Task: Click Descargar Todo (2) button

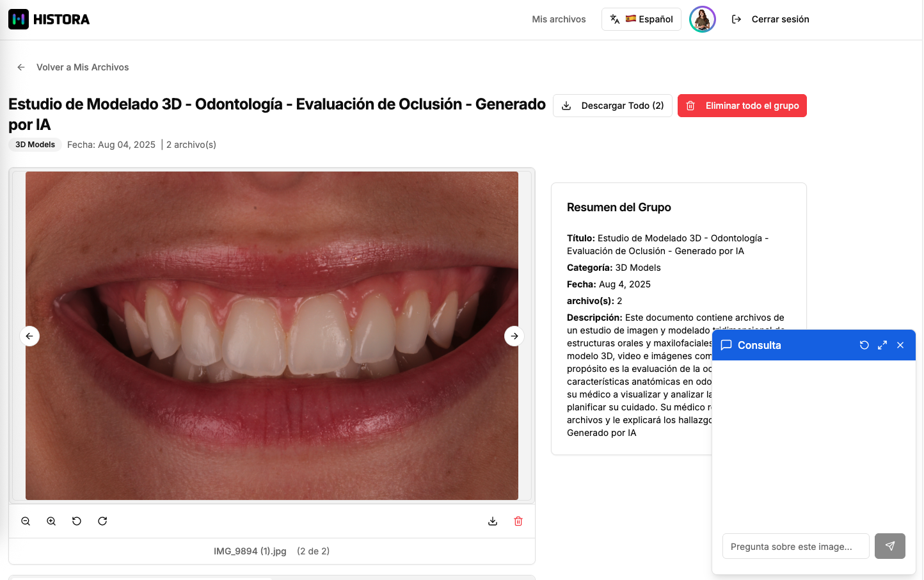Action: [612, 106]
